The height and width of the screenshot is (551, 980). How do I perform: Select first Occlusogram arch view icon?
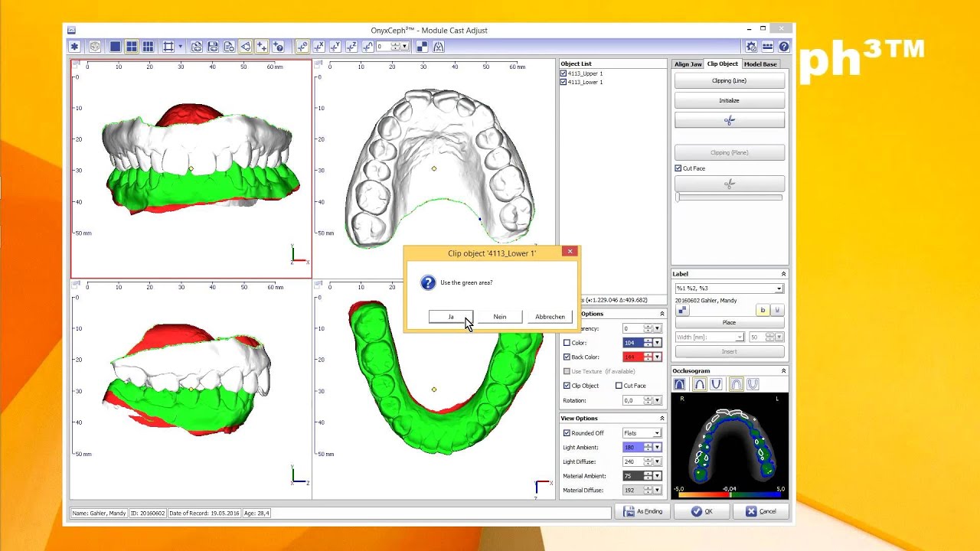pos(680,384)
